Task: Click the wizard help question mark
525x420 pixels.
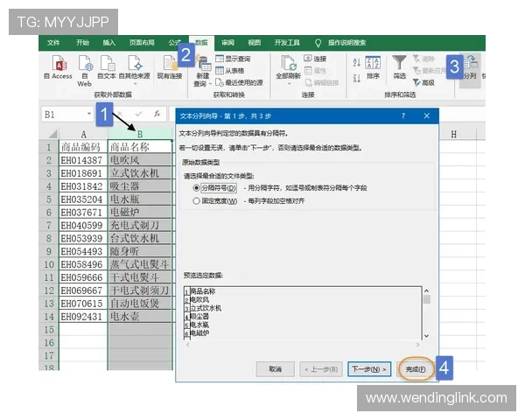Action: [x=403, y=115]
